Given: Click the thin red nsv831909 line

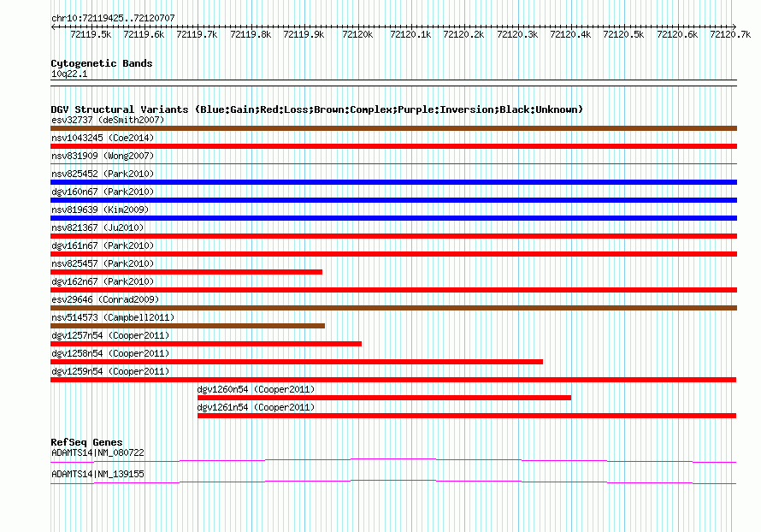Looking at the screenshot, I should pyautogui.click(x=393, y=164).
